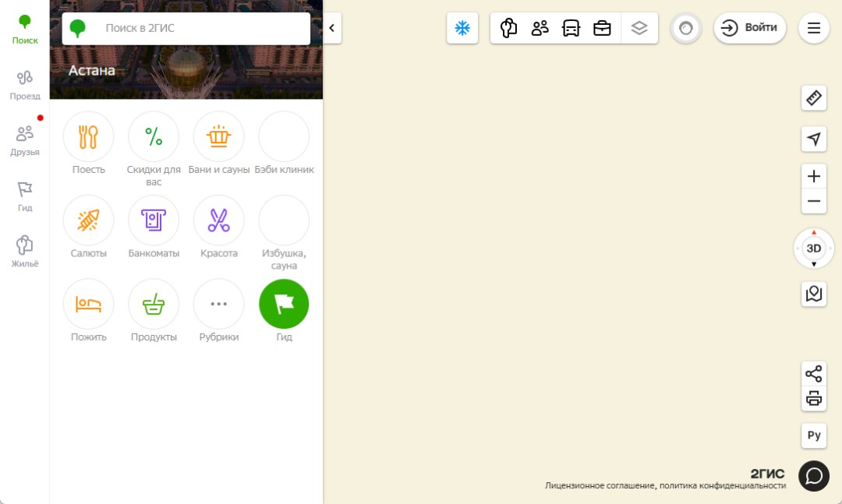Open the Лицензионное соглашение link

(600, 486)
